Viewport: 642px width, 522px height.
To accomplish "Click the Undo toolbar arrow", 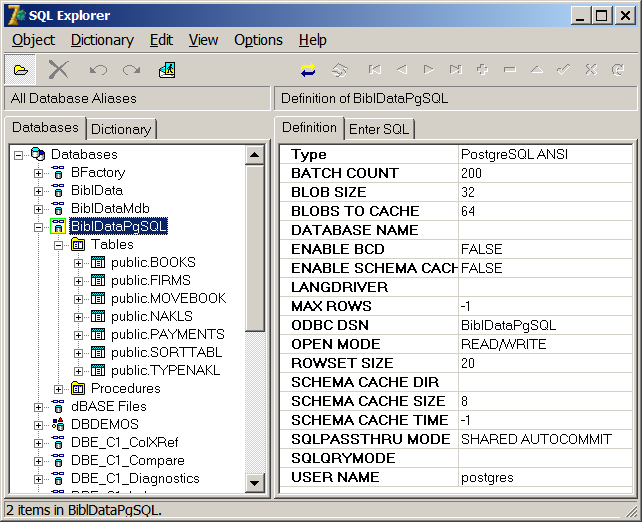I will coord(98,70).
